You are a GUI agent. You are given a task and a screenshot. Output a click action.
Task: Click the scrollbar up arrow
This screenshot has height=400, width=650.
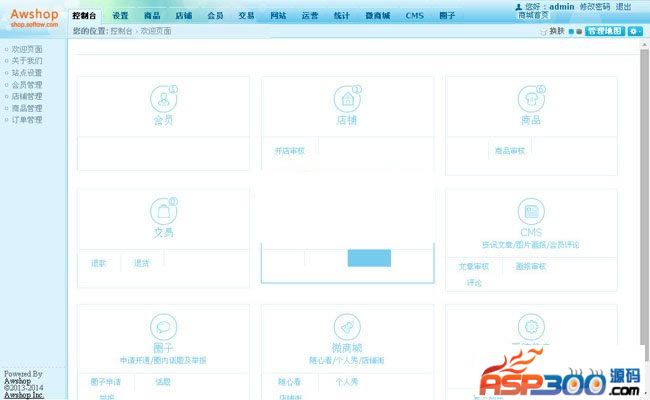pyautogui.click(x=645, y=44)
